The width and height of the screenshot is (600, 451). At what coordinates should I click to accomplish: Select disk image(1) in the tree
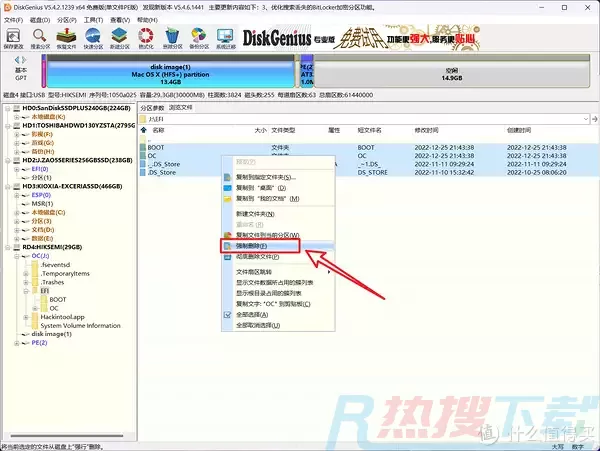coord(51,334)
